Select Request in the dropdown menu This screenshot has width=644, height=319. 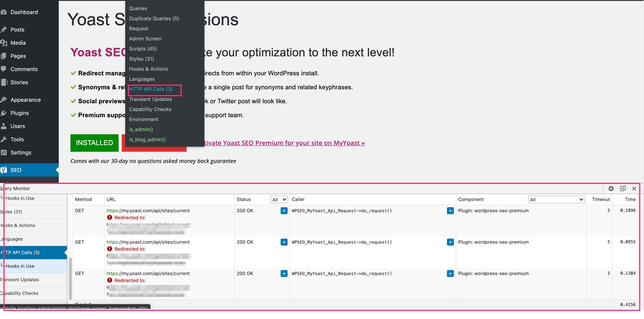[x=139, y=29]
